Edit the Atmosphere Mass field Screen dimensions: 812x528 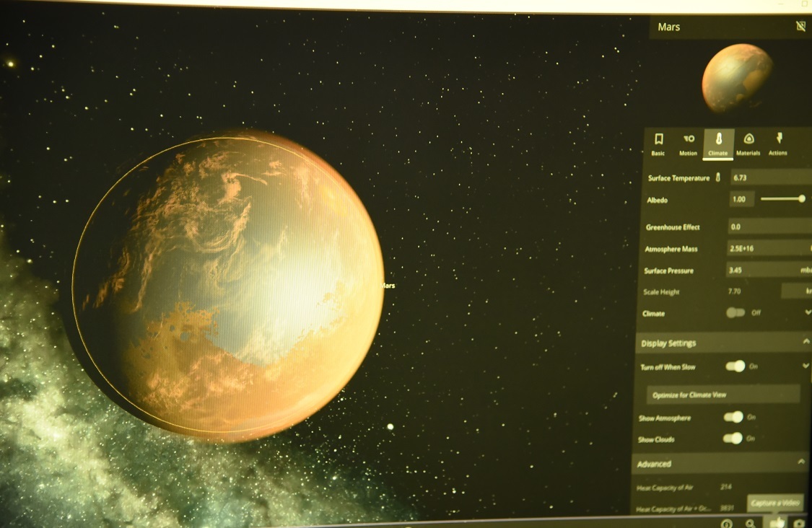click(x=769, y=248)
